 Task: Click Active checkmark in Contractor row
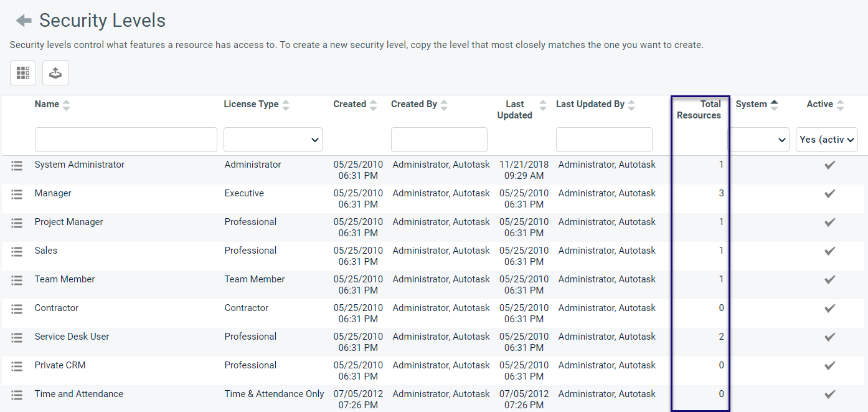point(829,309)
